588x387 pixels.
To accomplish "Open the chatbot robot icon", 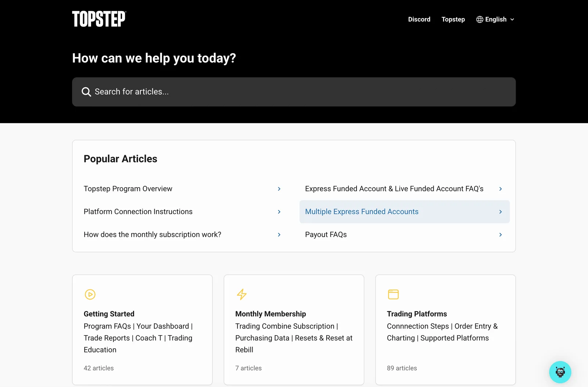I will click(x=560, y=372).
